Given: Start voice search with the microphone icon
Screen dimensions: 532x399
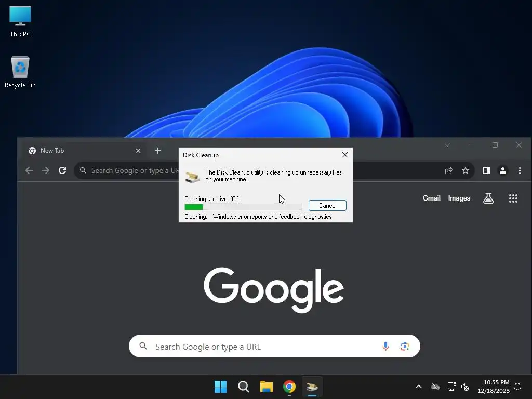Looking at the screenshot, I should tap(385, 346).
